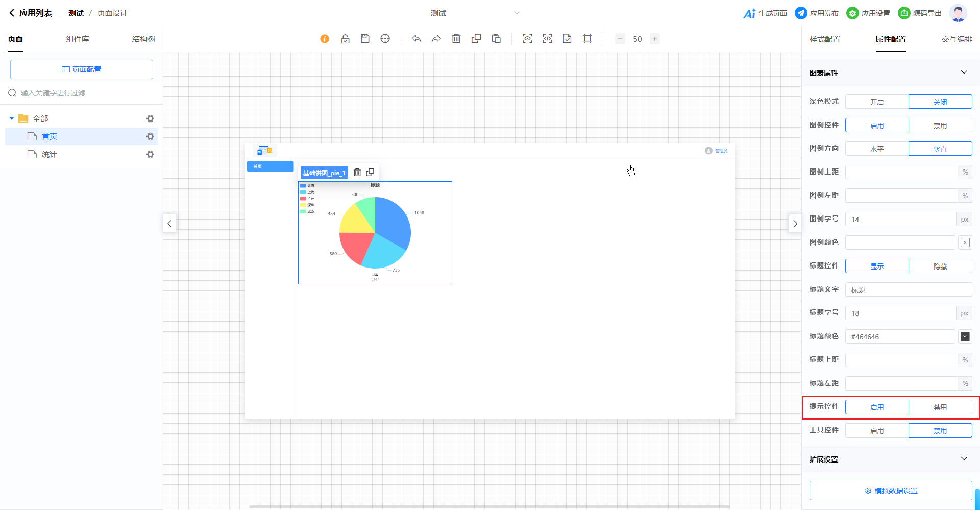Open the code view icon
The width and height of the screenshot is (980, 510).
[547, 39]
